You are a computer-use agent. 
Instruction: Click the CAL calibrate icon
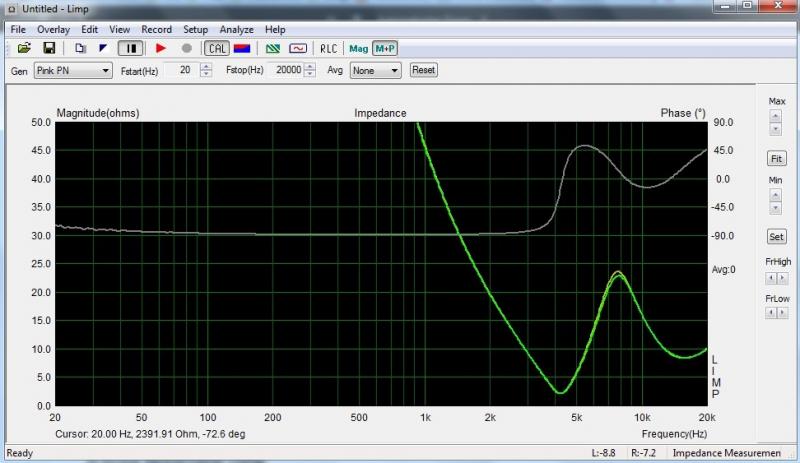pyautogui.click(x=216, y=48)
